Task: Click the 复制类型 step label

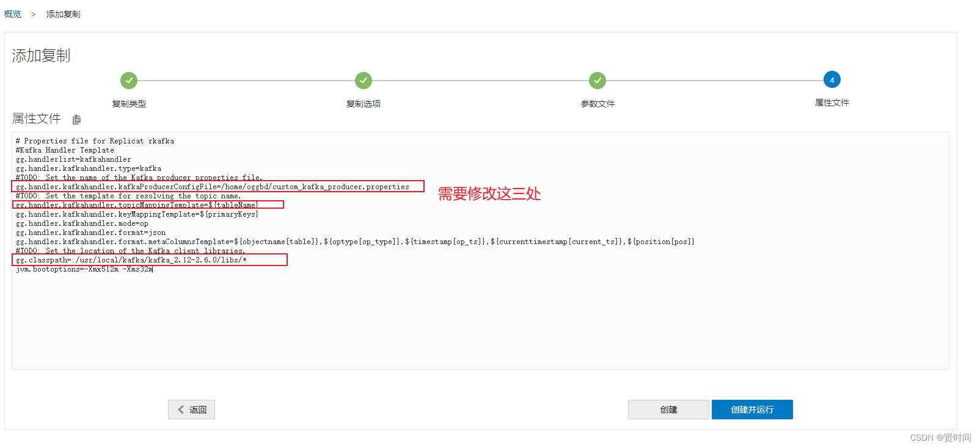Action: pos(129,104)
